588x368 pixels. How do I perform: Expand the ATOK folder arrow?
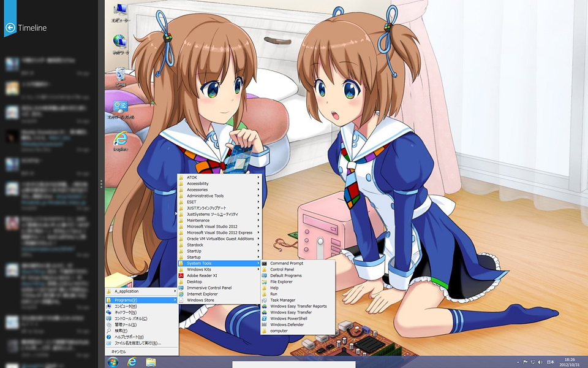coord(258,177)
